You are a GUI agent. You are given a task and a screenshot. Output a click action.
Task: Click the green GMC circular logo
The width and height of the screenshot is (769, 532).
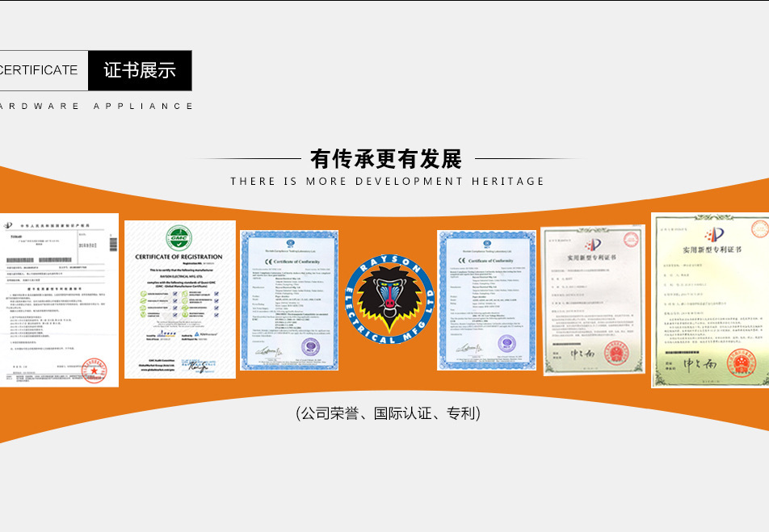click(x=179, y=238)
